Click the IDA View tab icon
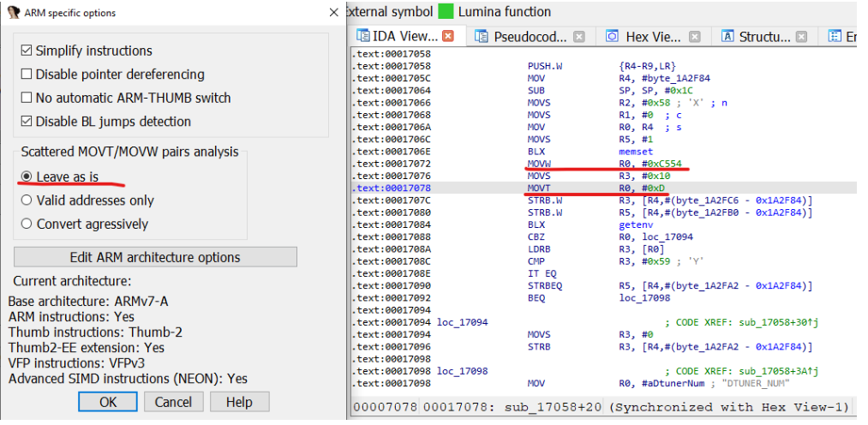Image resolution: width=868 pixels, height=425 pixels. (362, 37)
